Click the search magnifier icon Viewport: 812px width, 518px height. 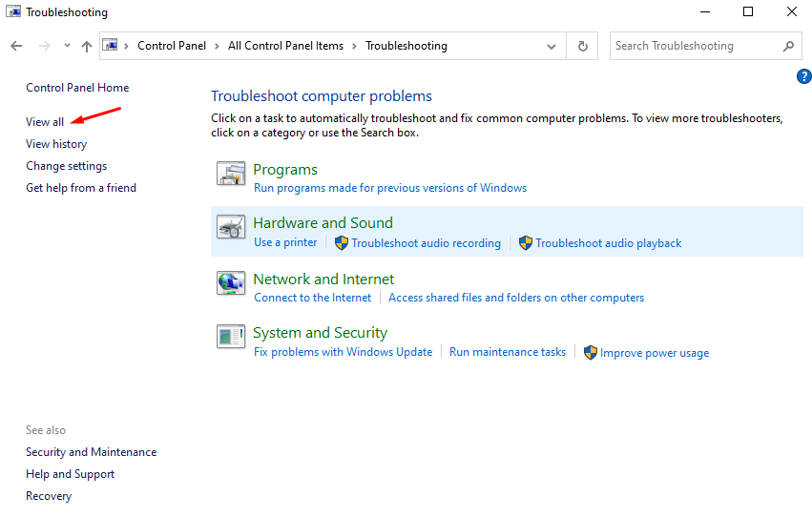(x=788, y=46)
